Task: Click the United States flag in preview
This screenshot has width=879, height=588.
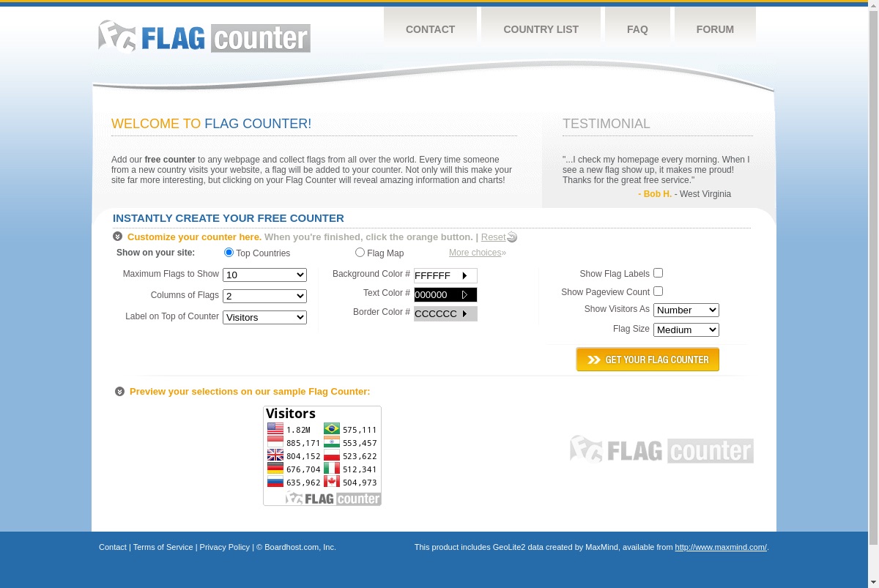Action: pyautogui.click(x=275, y=429)
